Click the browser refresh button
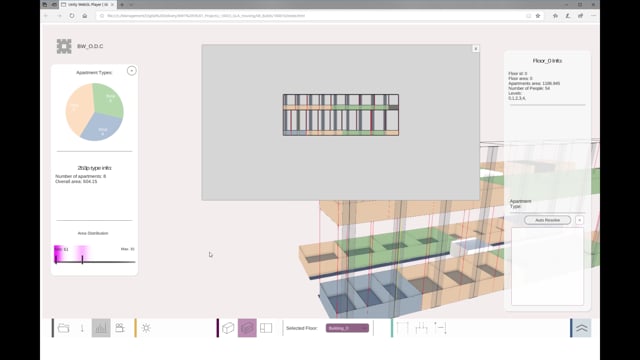 click(72, 16)
